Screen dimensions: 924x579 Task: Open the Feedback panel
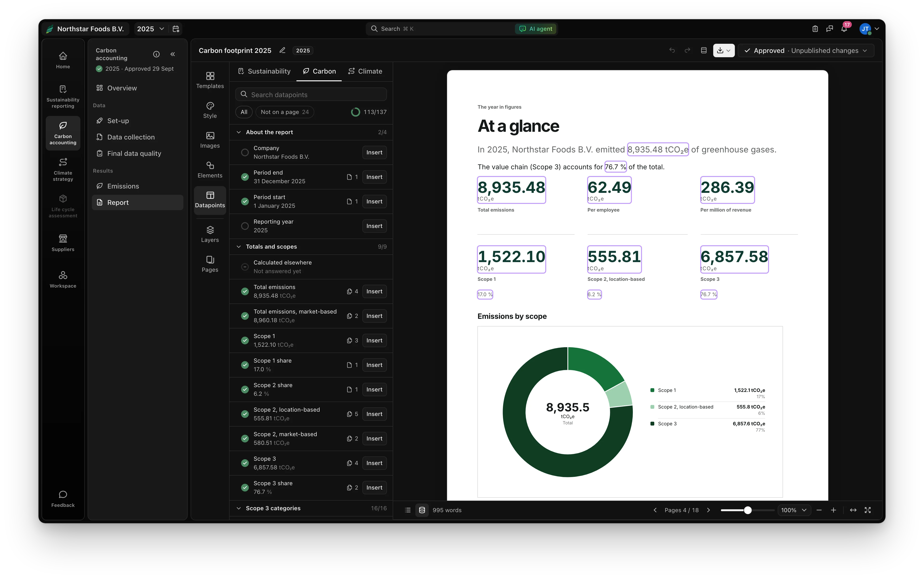coord(63,499)
